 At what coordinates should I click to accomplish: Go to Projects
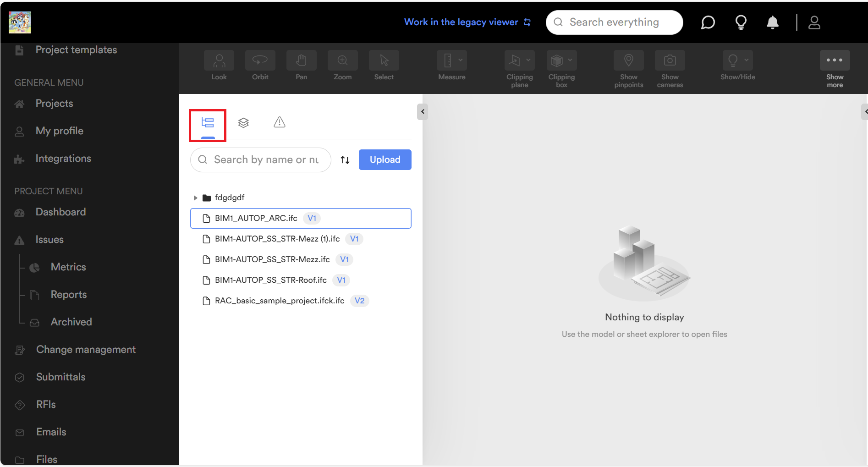pyautogui.click(x=54, y=104)
